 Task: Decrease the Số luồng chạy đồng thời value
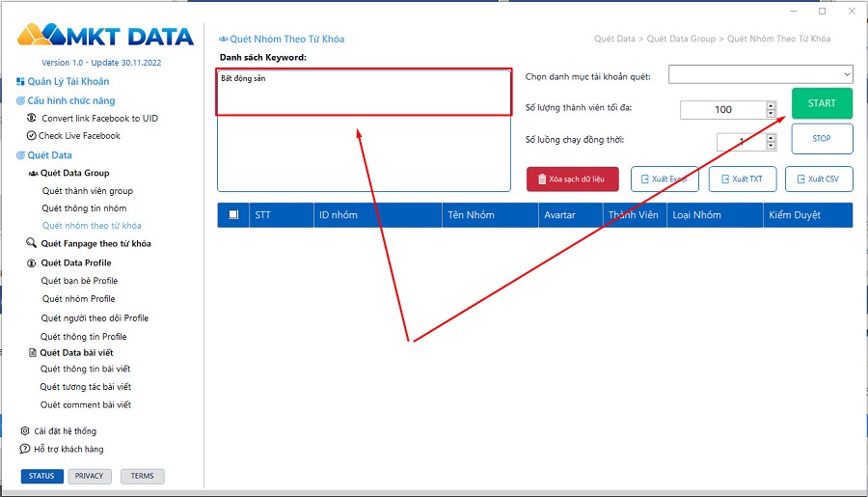(771, 146)
